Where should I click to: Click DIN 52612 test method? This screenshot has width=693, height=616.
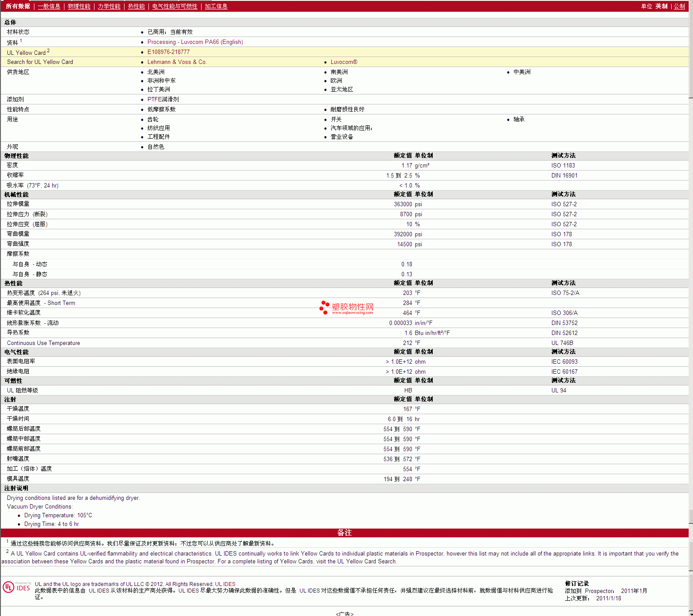tap(564, 333)
